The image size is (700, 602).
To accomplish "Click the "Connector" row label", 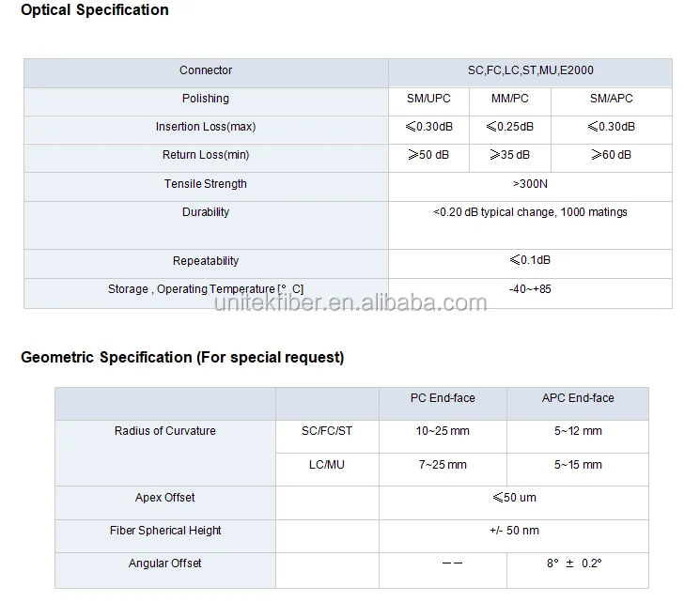I will tap(206, 70).
